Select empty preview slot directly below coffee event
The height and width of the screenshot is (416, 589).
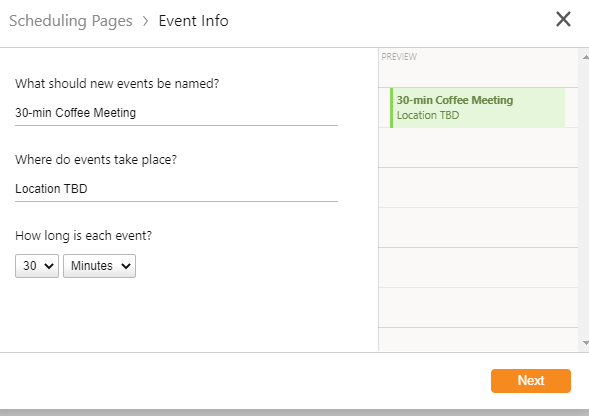(x=478, y=148)
